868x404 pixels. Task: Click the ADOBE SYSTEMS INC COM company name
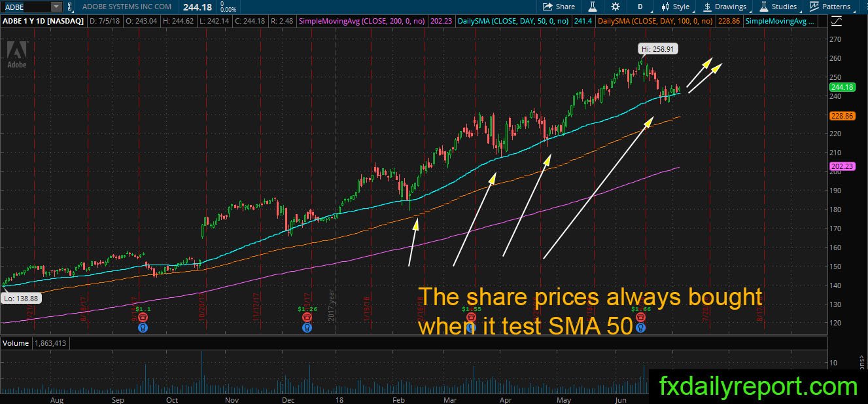point(127,7)
